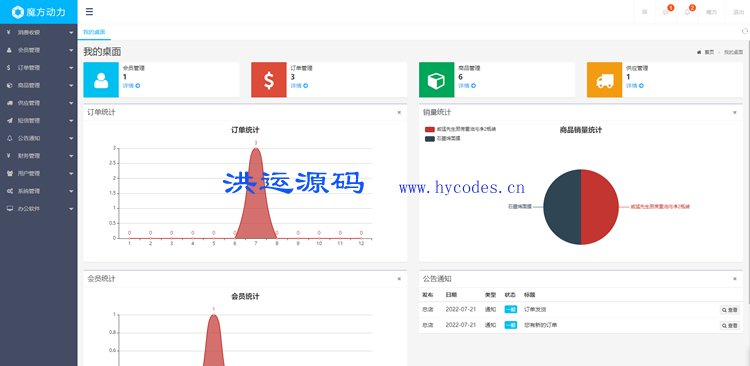This screenshot has height=366, width=750.
Task: Click the 首页 breadcrumb link
Action: 709,52
